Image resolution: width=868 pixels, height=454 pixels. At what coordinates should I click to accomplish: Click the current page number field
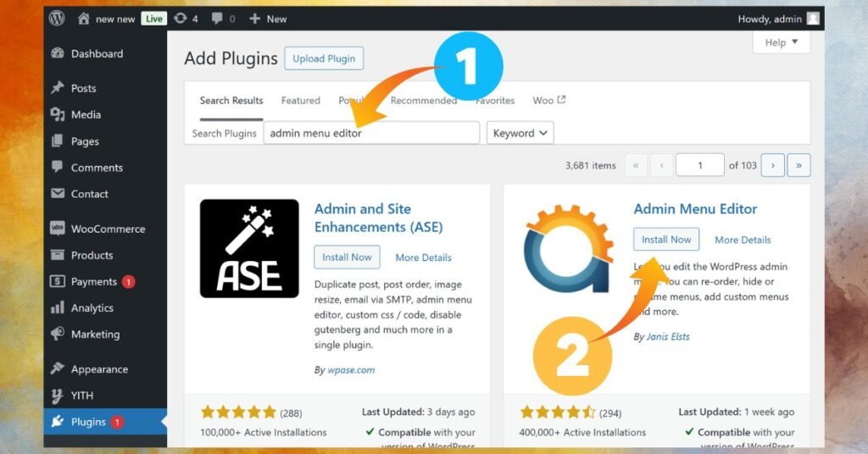point(699,165)
